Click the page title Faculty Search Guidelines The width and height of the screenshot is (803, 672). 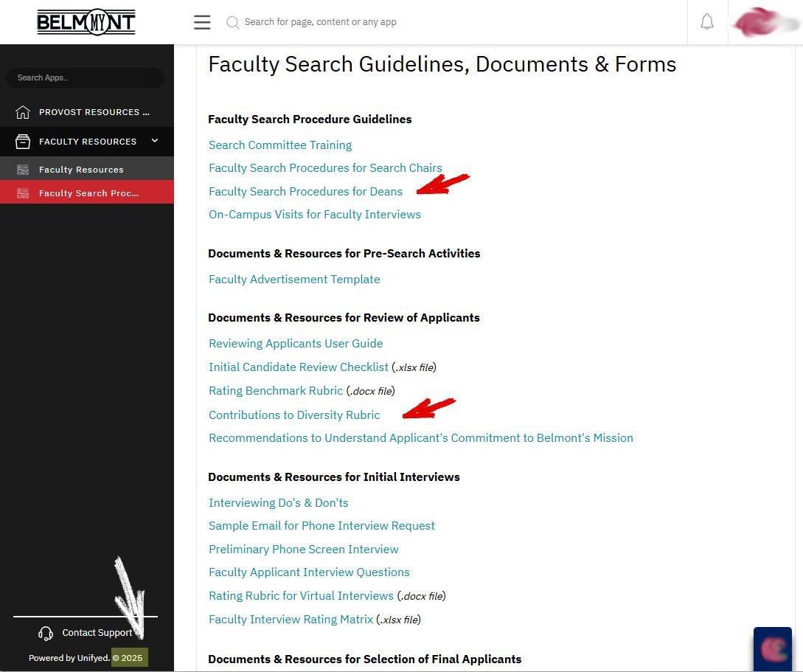click(442, 64)
